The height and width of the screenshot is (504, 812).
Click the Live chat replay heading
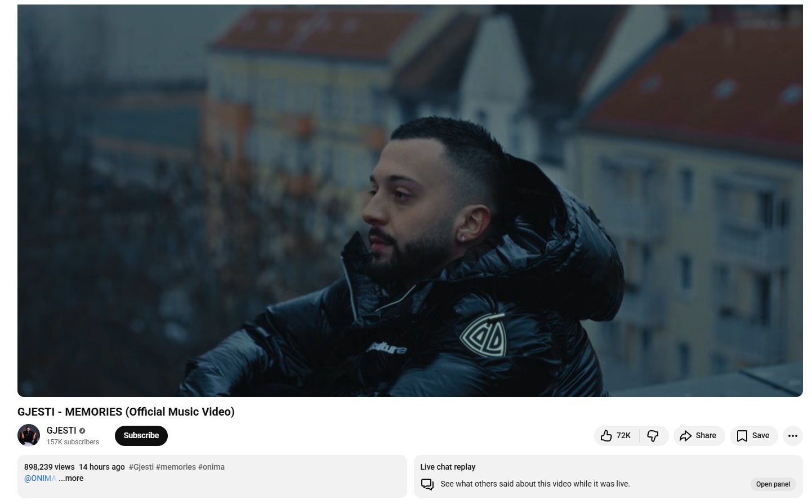(448, 467)
